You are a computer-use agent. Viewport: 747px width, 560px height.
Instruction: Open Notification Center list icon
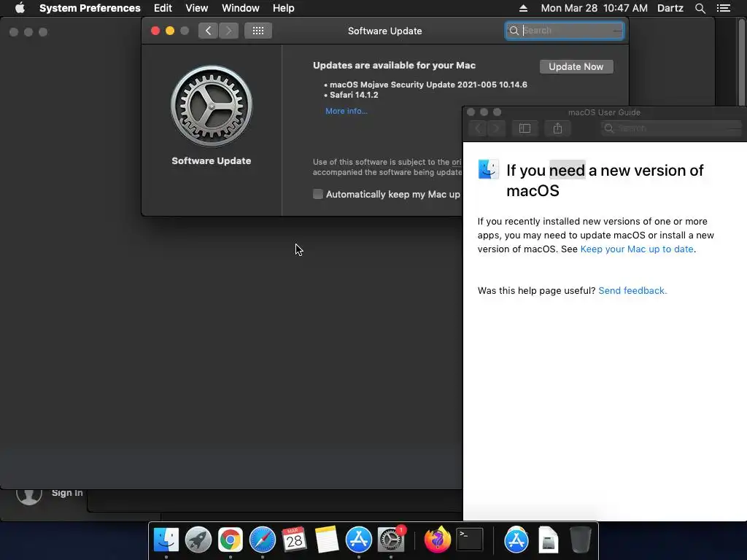click(723, 8)
